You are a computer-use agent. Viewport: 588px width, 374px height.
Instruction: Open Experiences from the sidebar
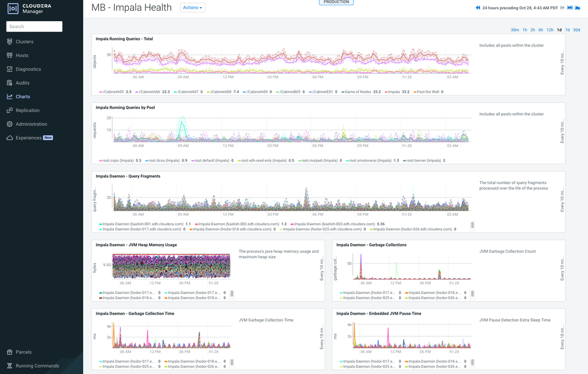point(29,138)
